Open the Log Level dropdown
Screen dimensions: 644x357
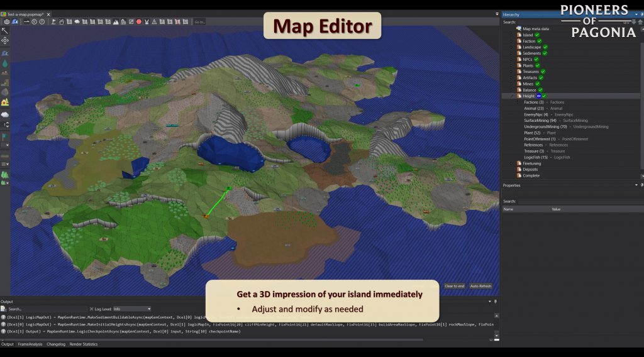pyautogui.click(x=131, y=309)
